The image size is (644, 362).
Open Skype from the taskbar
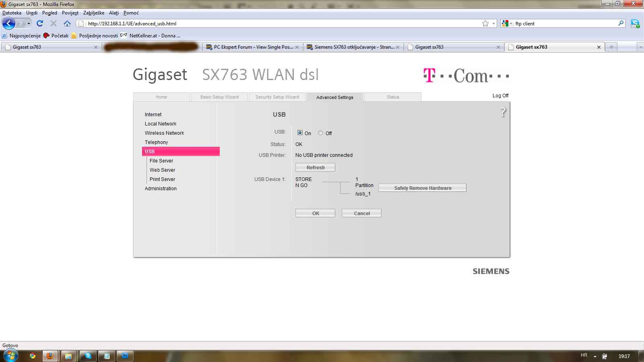pyautogui.click(x=88, y=356)
